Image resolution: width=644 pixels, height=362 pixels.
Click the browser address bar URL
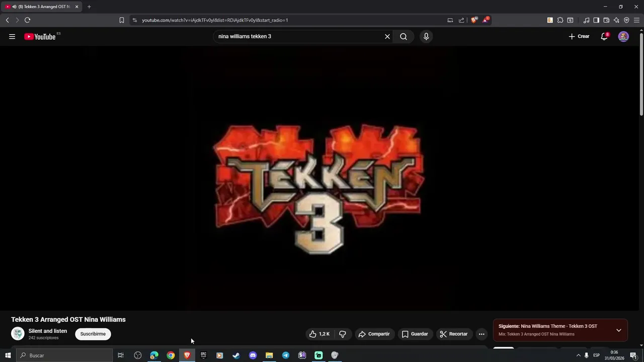click(x=215, y=20)
